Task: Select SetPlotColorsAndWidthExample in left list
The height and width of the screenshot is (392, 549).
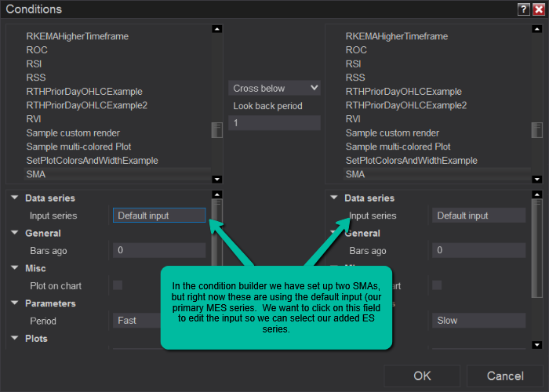Action: [x=92, y=161]
